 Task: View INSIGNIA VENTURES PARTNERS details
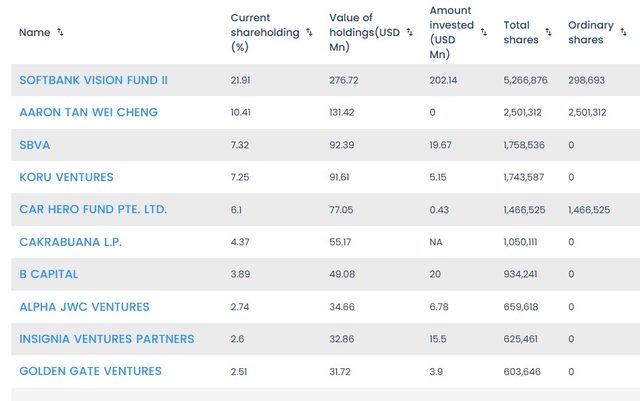(107, 339)
